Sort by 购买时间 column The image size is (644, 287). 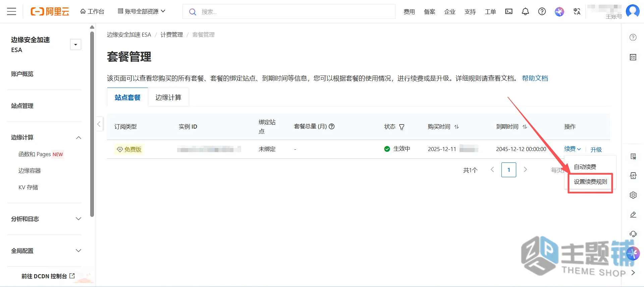(457, 127)
